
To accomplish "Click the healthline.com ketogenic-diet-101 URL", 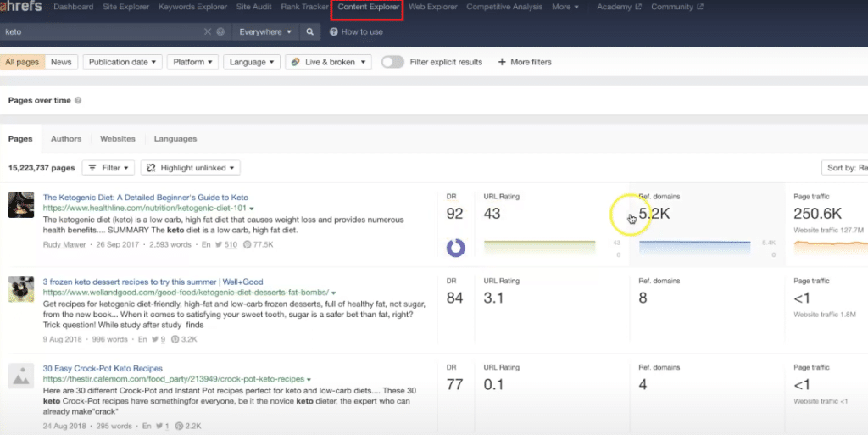I will [x=144, y=208].
